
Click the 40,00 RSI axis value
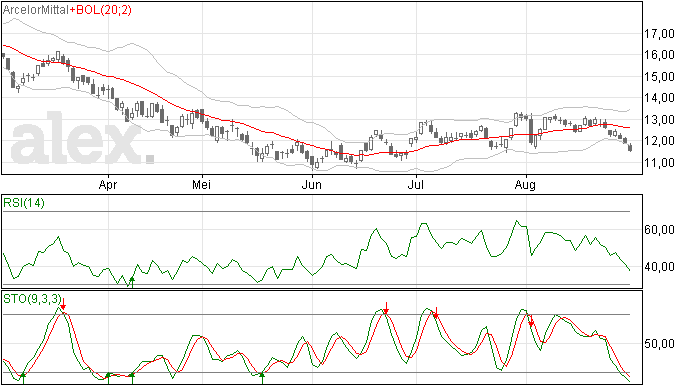pos(660,267)
